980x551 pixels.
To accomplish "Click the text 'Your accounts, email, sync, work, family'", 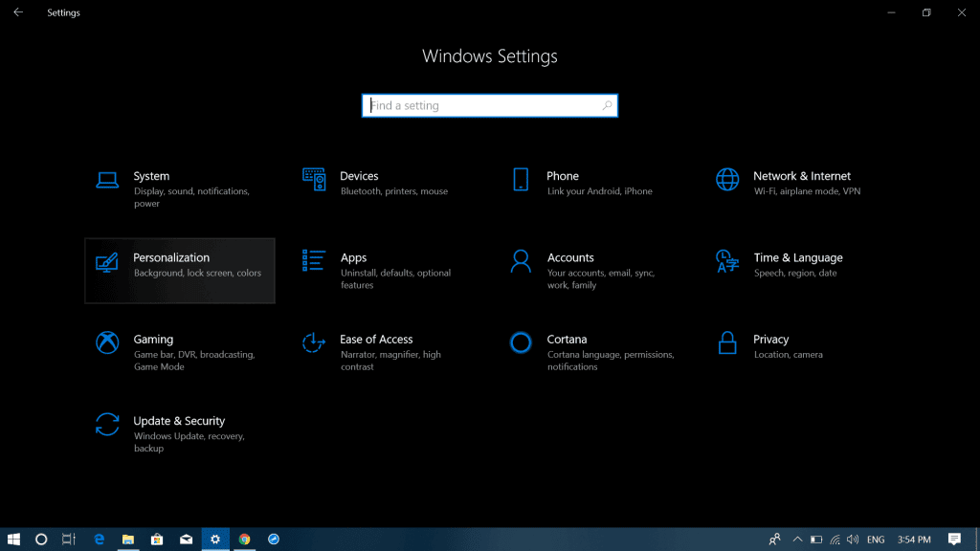I will point(601,279).
